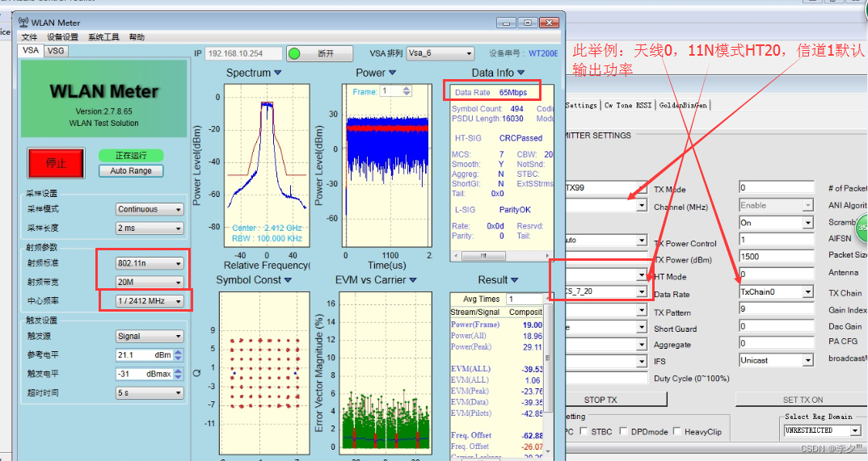This screenshot has height=461, width=868.
Task: Toggle the DPDmode checkbox
Action: [x=623, y=431]
